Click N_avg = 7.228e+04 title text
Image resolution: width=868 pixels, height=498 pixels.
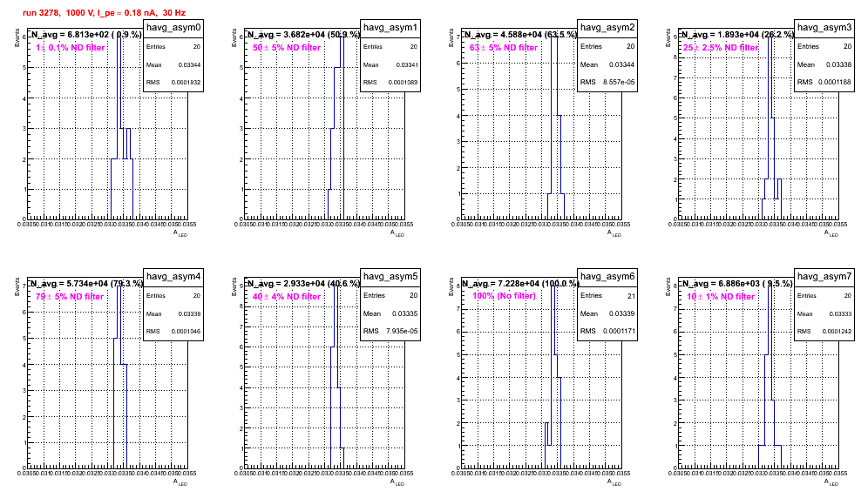pyautogui.click(x=520, y=283)
